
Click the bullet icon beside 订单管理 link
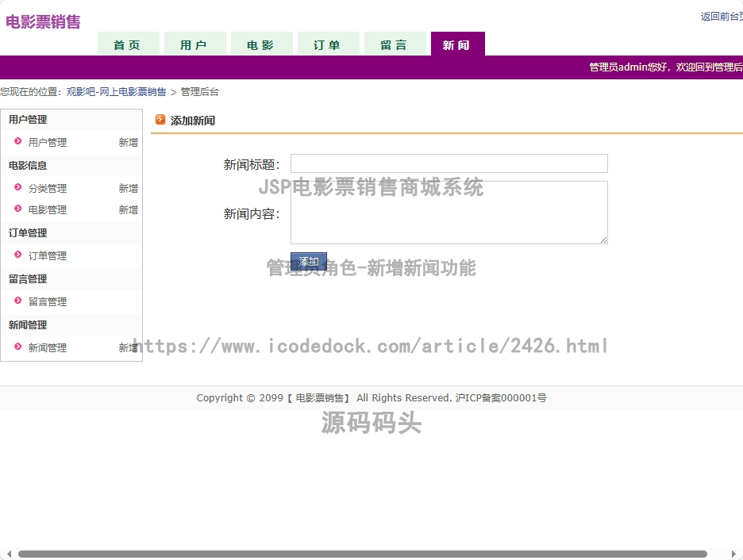pyautogui.click(x=18, y=254)
